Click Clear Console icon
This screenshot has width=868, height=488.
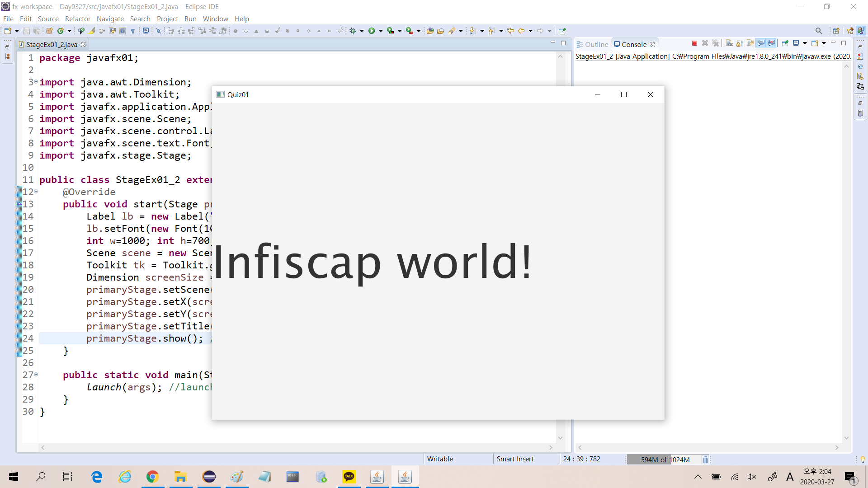(729, 43)
